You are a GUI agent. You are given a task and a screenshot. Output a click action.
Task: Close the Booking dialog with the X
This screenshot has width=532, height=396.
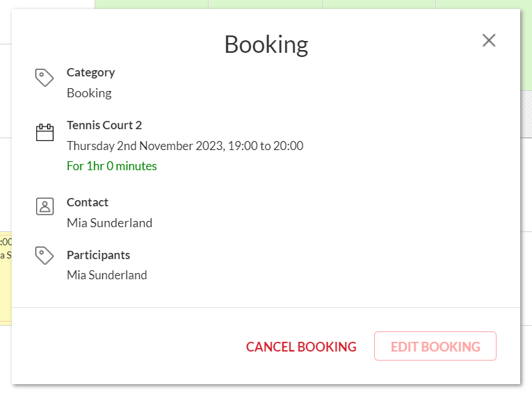click(x=489, y=40)
